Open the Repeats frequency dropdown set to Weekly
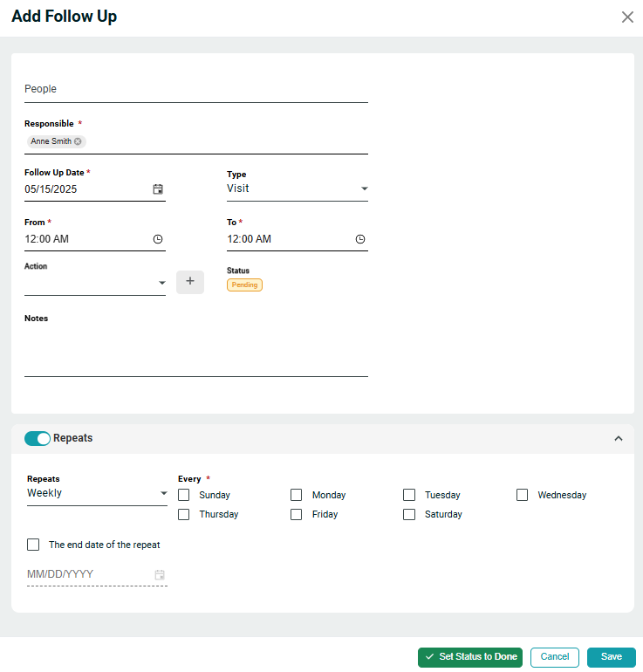This screenshot has height=672, width=643. [96, 493]
